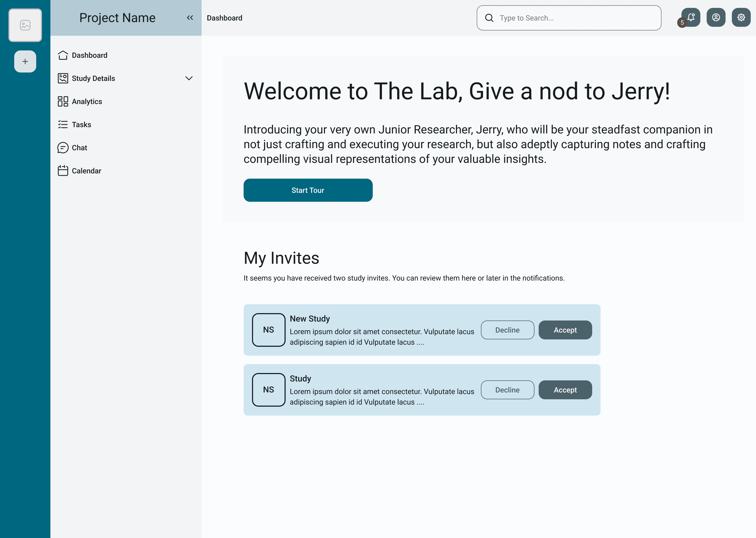Image resolution: width=756 pixels, height=538 pixels.
Task: Click the Start Tour button
Action: [308, 190]
